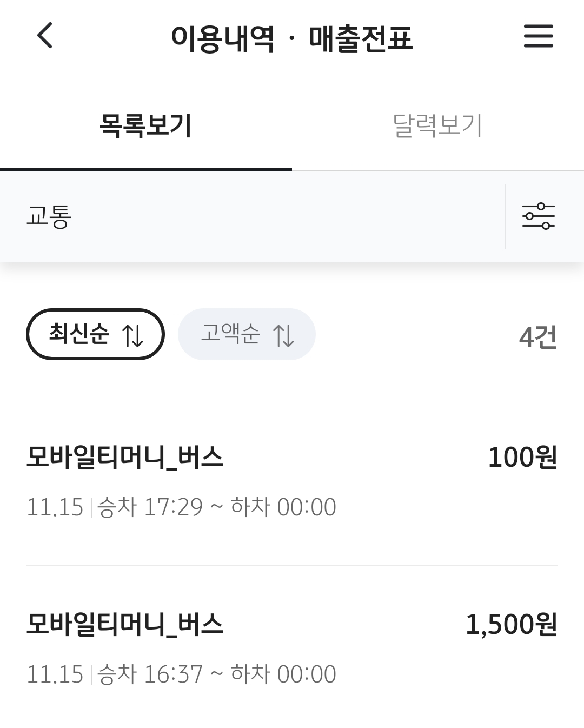Open the hamburger menu

tap(538, 36)
